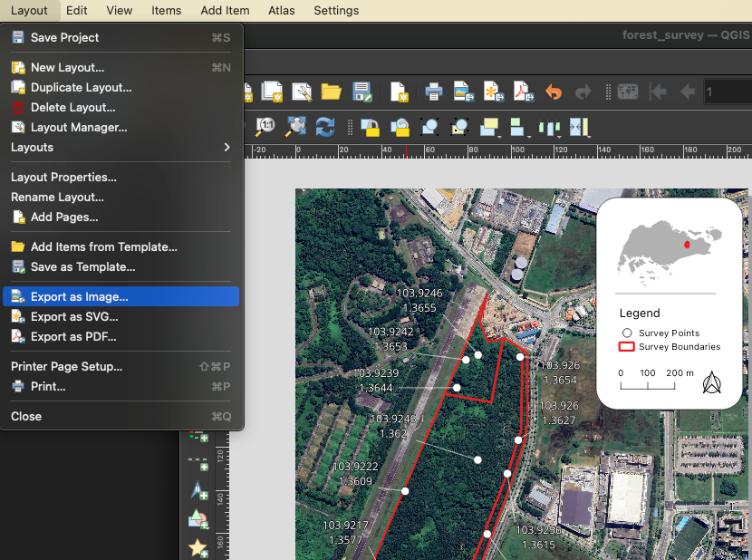Select the Add Marker star tool
Viewport: 752px width, 560px height.
click(198, 547)
